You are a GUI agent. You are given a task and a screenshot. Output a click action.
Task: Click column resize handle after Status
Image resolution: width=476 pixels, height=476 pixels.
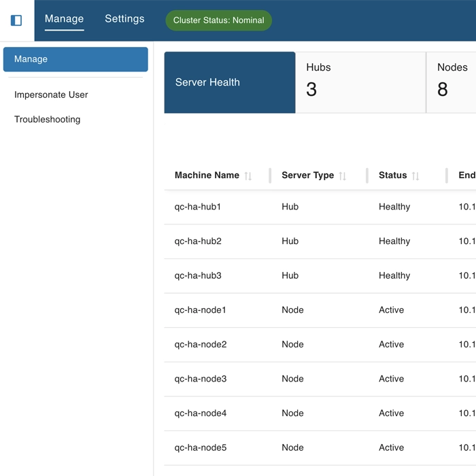click(x=447, y=175)
